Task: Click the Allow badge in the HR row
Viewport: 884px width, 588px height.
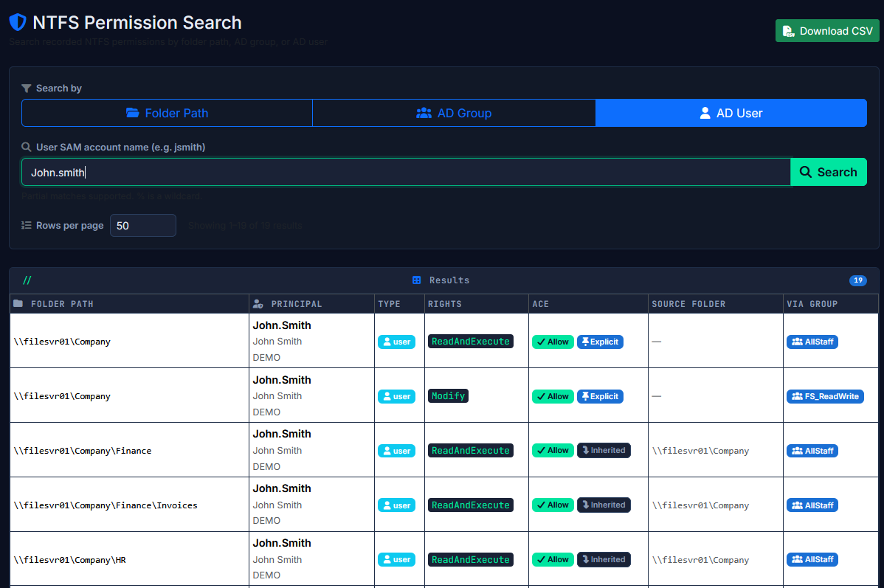Action: tap(553, 559)
